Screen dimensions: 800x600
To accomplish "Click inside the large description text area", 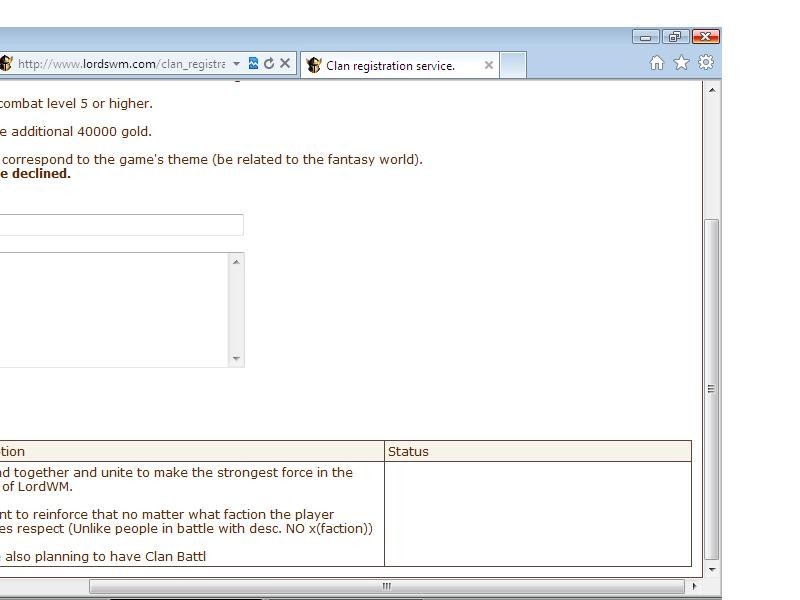I will coord(110,309).
